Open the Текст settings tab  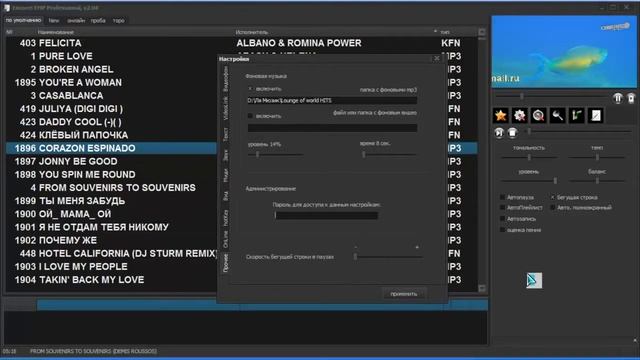225,134
